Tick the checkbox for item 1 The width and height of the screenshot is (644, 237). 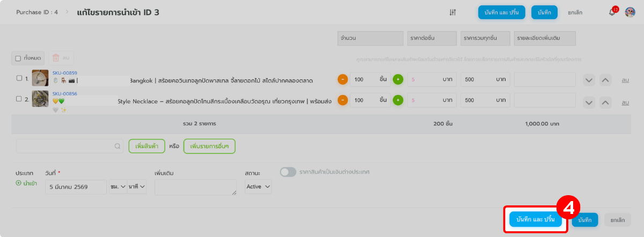click(19, 78)
